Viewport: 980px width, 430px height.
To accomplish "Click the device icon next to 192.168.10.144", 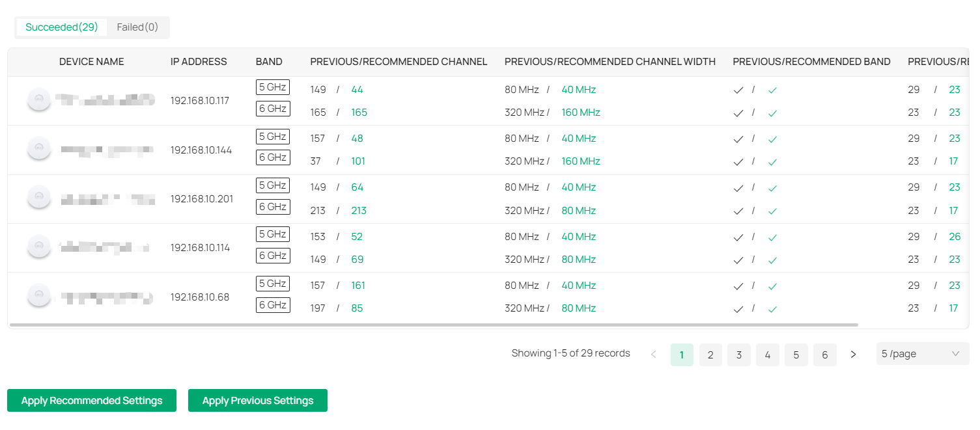I will (39, 148).
